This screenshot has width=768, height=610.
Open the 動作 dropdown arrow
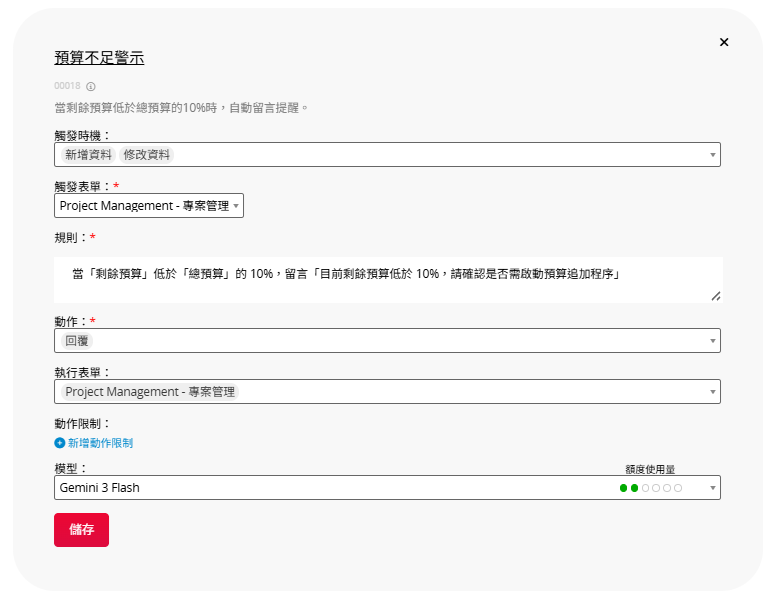(x=713, y=341)
